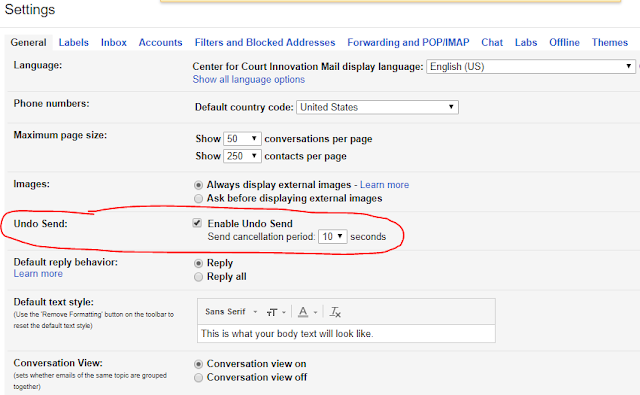
Task: Open the Sans Serif font selector
Action: tap(231, 312)
